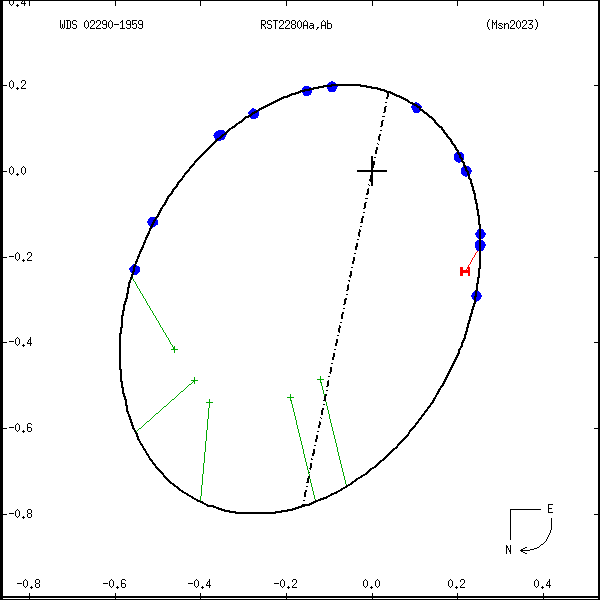Select the leftmost blue data point on ellipse
Viewport: 600px width, 600px height.
pos(135,270)
